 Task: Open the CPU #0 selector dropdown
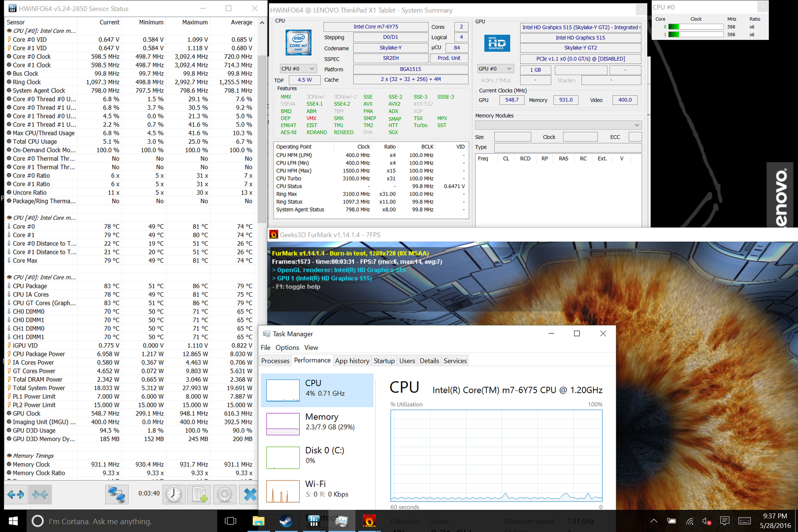point(298,69)
